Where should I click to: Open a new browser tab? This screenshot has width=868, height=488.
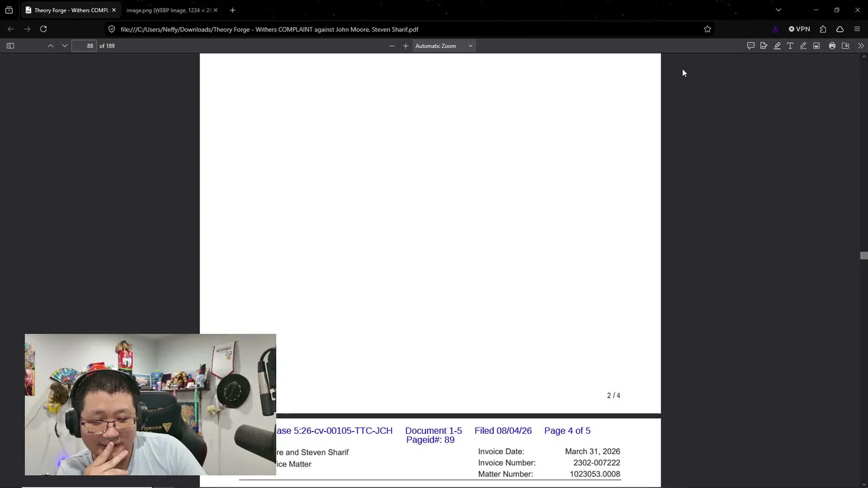(233, 10)
